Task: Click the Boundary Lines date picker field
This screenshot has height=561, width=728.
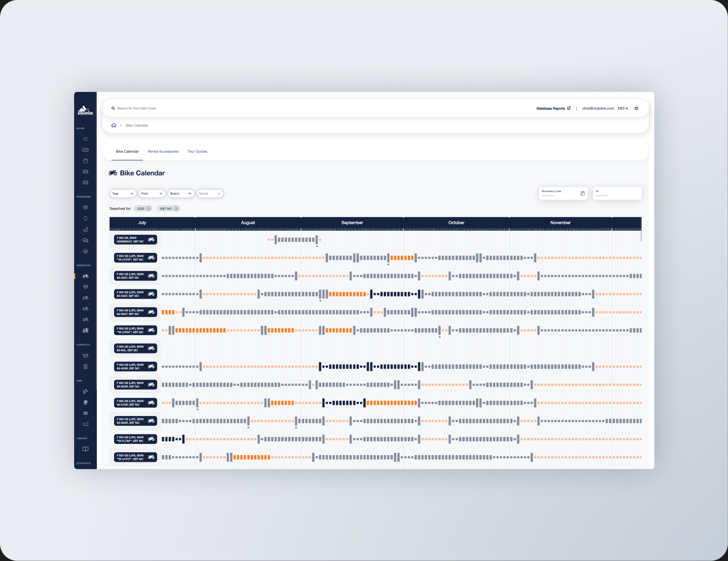Action: point(563,194)
